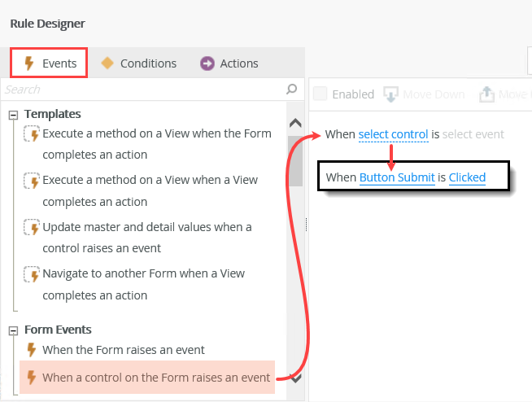Image resolution: width=532 pixels, height=402 pixels.
Task: Click icon beside 'Navigate to another Form' template
Action: tap(32, 274)
